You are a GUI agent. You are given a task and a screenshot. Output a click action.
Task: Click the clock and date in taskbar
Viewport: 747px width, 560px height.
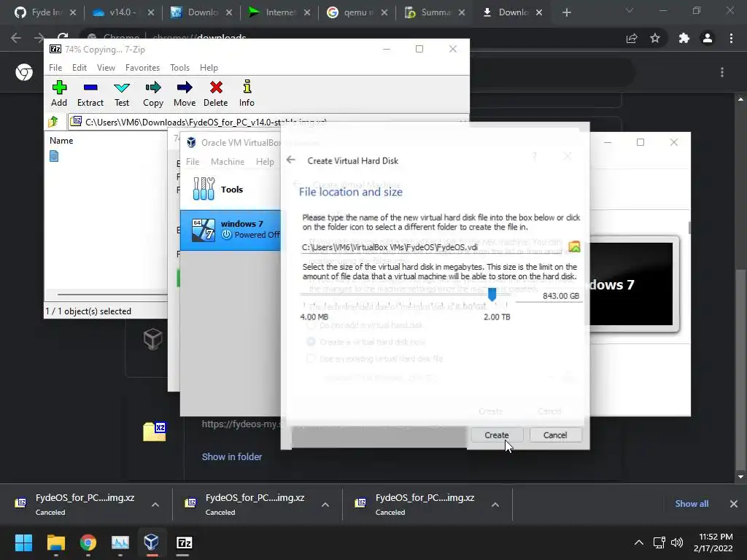(x=713, y=542)
